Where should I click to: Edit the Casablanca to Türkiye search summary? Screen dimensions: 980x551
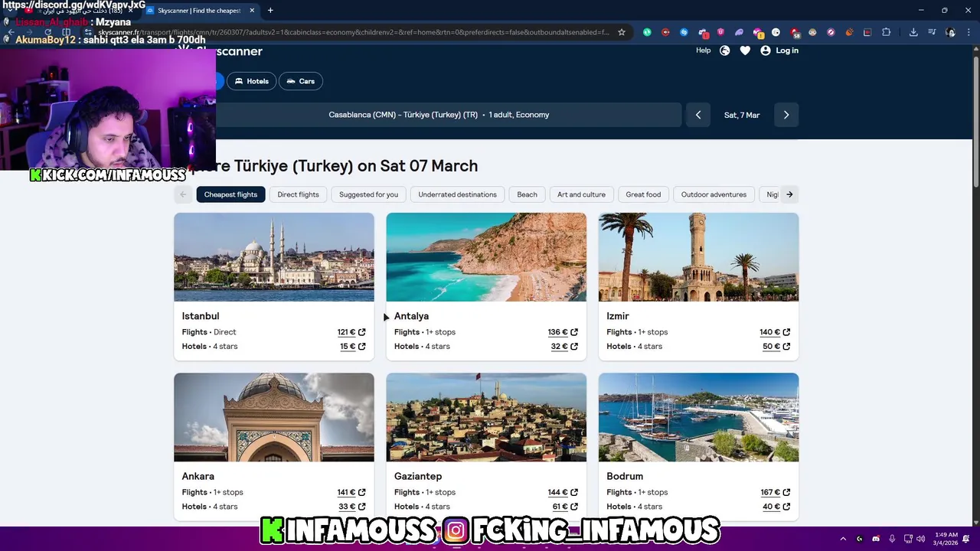coord(439,115)
